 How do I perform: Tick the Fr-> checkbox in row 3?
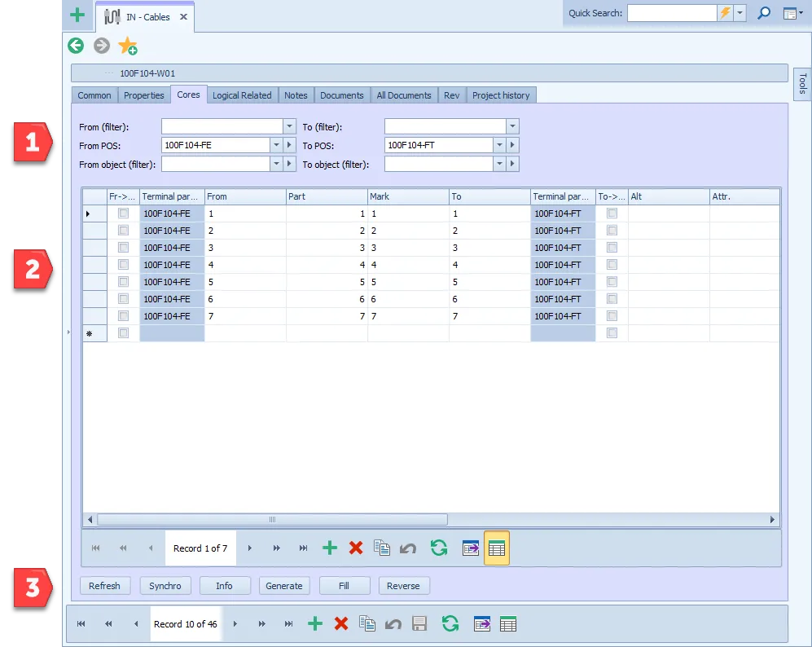click(x=123, y=247)
